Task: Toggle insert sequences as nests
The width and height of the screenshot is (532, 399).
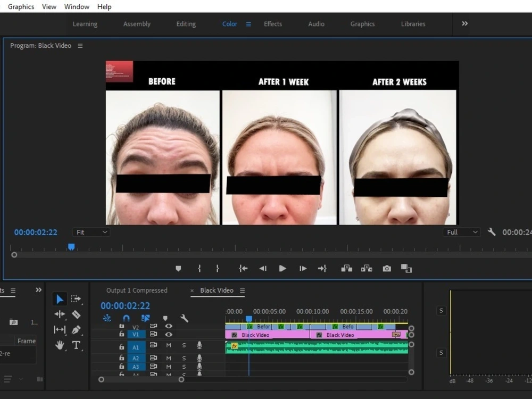Action: tap(107, 318)
